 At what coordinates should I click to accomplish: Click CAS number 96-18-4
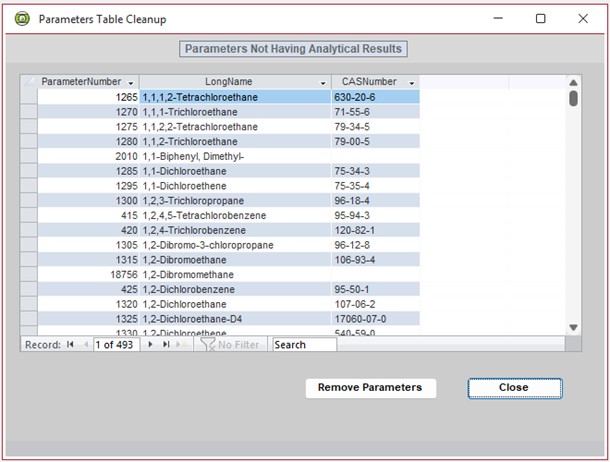(x=375, y=201)
